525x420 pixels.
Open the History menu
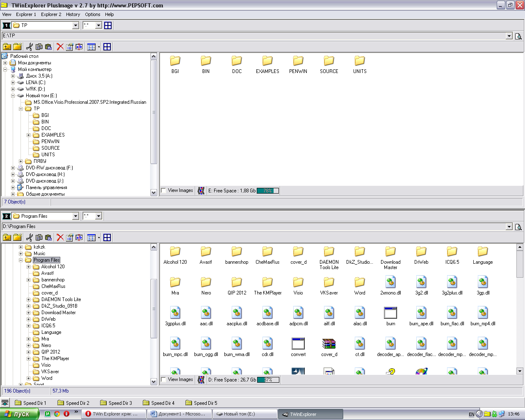click(x=73, y=14)
